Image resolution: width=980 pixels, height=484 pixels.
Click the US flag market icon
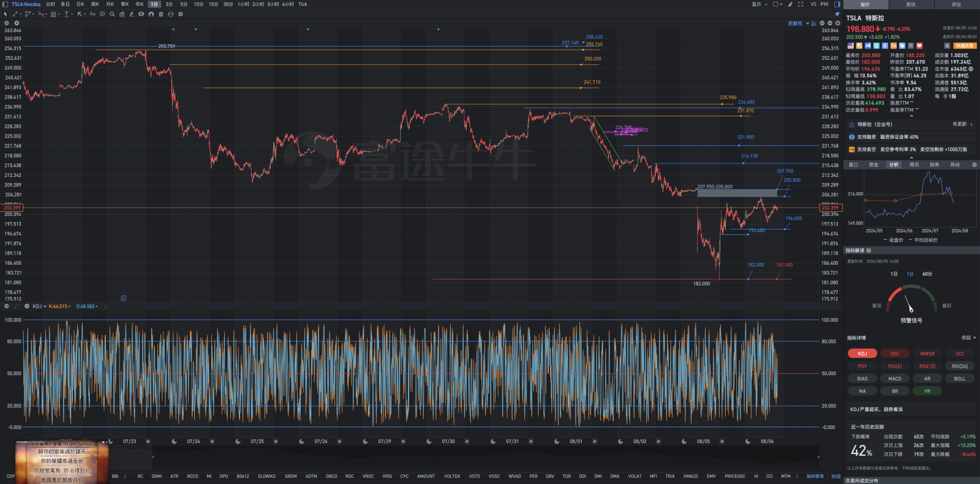[851, 46]
